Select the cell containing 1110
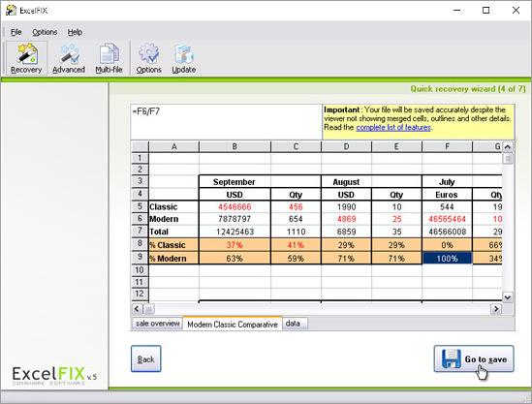532x404 pixels. point(296,232)
